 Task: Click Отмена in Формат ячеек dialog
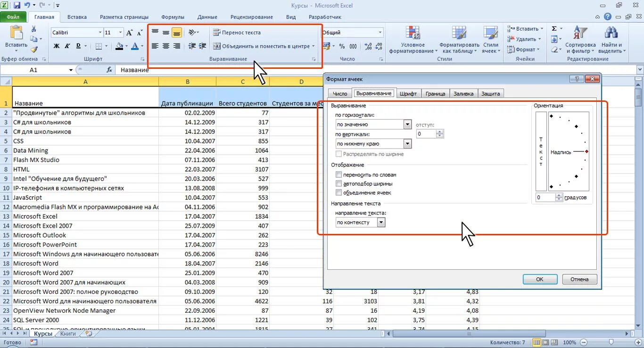click(x=579, y=279)
